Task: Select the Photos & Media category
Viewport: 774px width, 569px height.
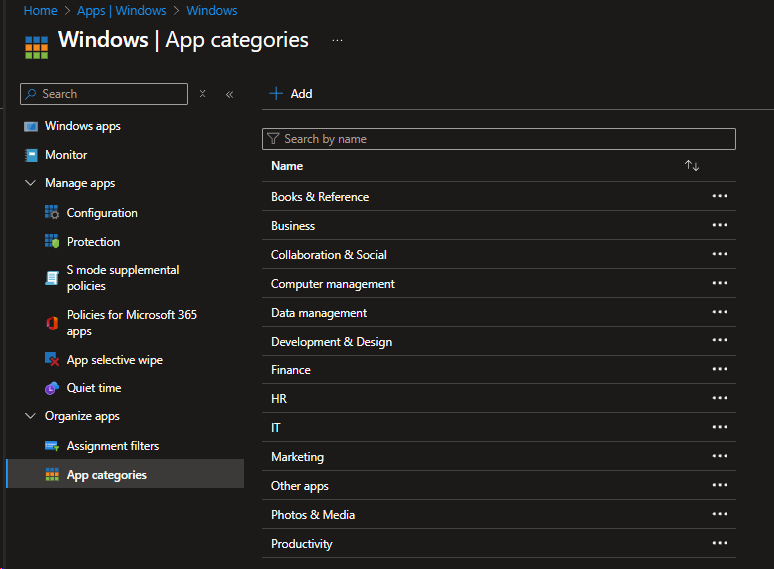Action: coord(313,515)
